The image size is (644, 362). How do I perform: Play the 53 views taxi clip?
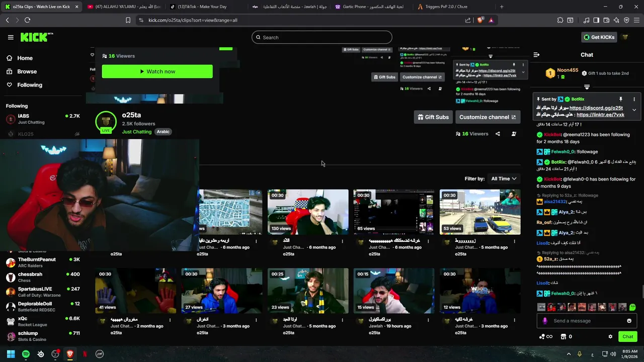click(x=480, y=212)
